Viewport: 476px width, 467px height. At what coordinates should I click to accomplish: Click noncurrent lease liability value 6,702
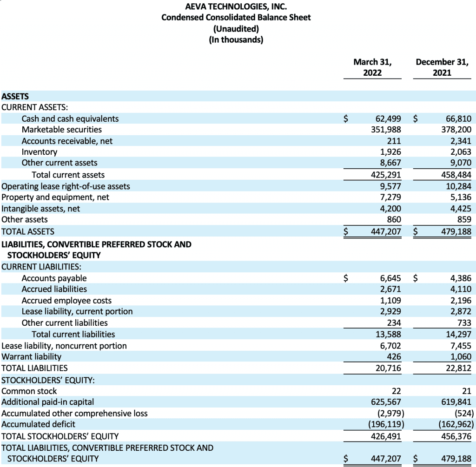(x=390, y=346)
